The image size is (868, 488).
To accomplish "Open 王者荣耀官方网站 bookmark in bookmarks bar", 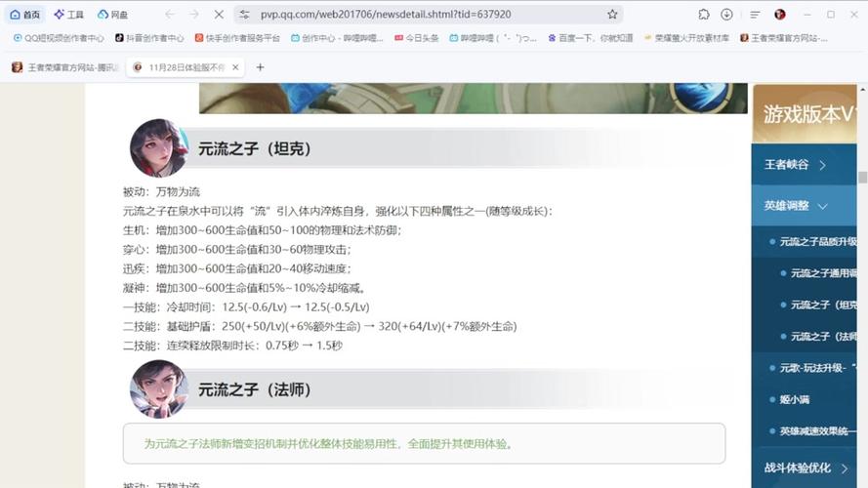I will [x=784, y=38].
